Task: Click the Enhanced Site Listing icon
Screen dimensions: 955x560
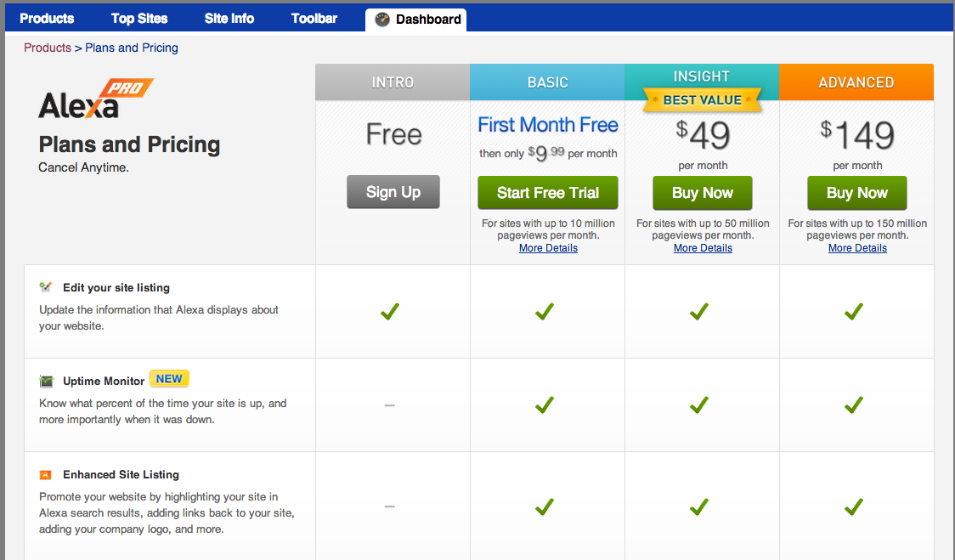Action: click(46, 475)
